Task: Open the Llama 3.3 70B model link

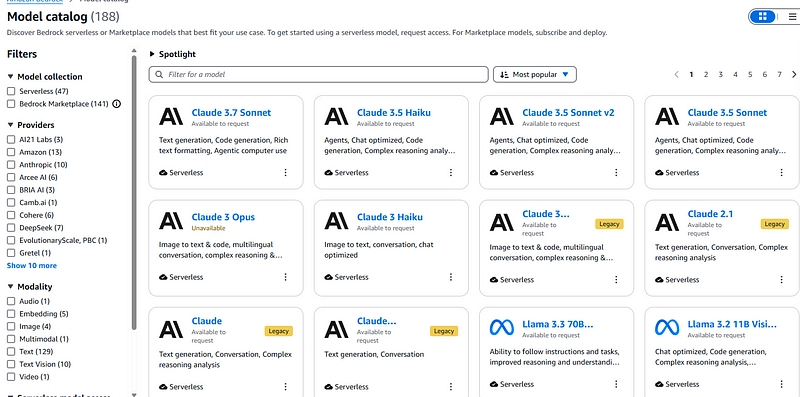Action: pos(558,325)
